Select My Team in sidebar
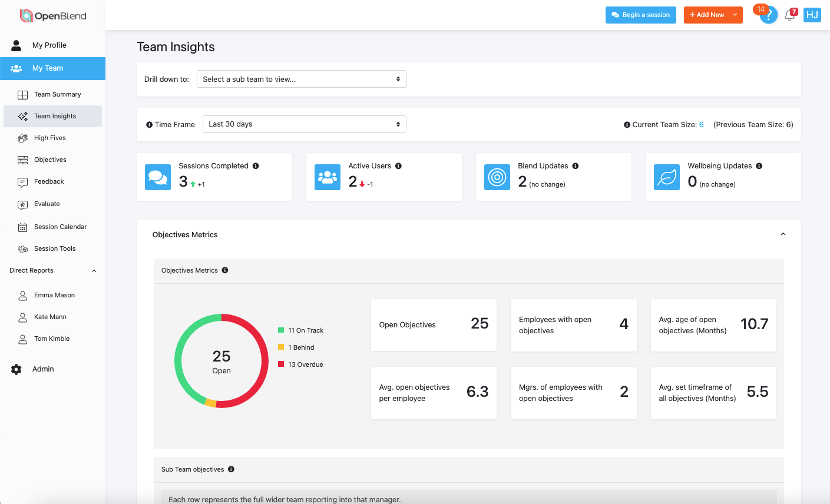 (x=52, y=68)
